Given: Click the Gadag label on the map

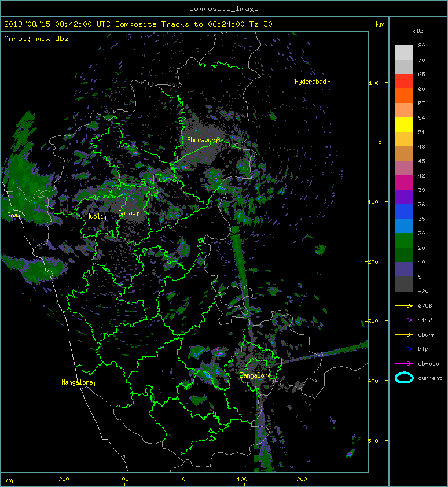Looking at the screenshot, I should [128, 213].
